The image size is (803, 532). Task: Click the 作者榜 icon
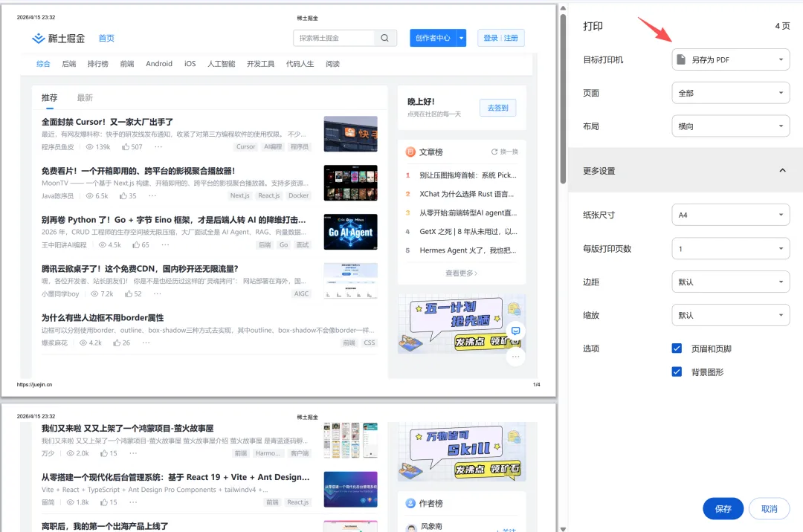[x=410, y=503]
